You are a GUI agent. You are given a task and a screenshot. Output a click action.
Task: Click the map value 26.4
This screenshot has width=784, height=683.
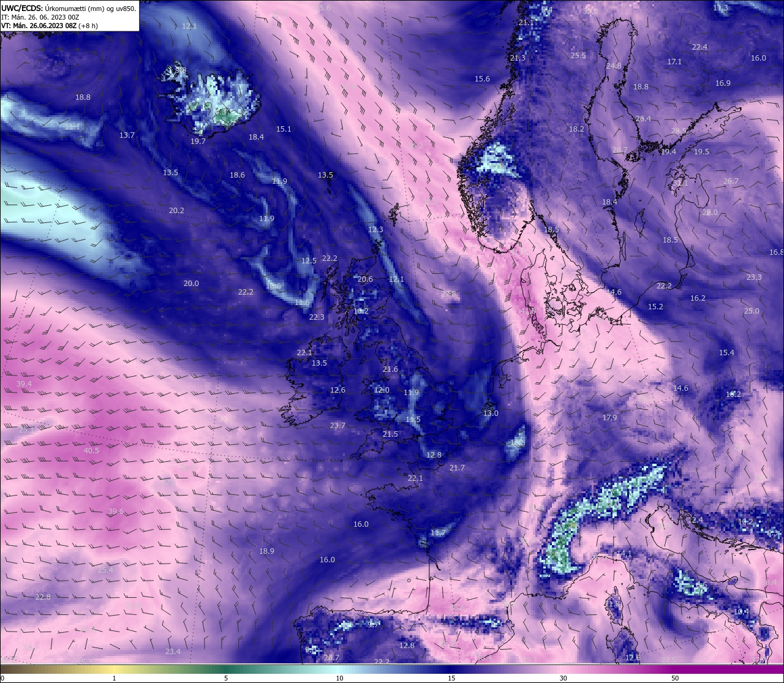coord(643,118)
